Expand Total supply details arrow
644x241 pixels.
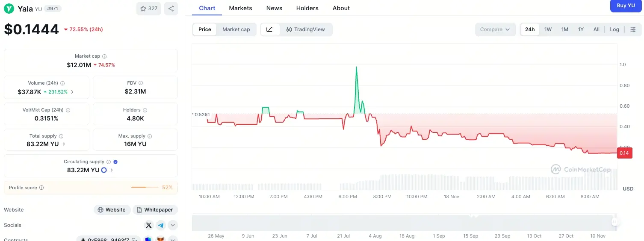pyautogui.click(x=64, y=144)
